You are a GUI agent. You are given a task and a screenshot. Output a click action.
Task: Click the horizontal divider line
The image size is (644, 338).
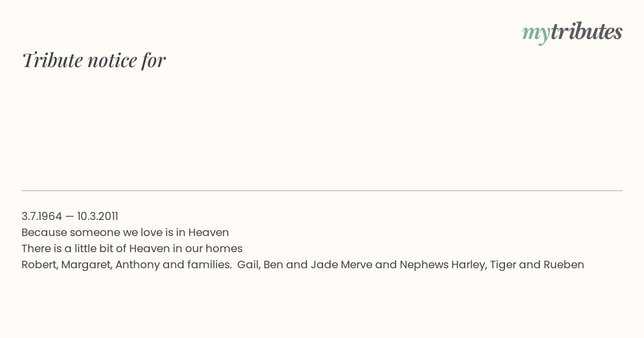(x=322, y=190)
